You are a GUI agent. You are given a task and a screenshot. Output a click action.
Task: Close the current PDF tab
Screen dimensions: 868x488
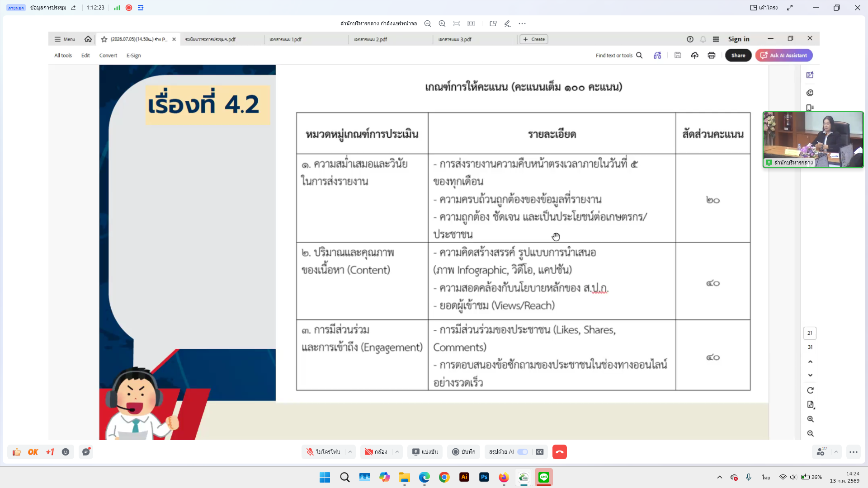(x=174, y=39)
